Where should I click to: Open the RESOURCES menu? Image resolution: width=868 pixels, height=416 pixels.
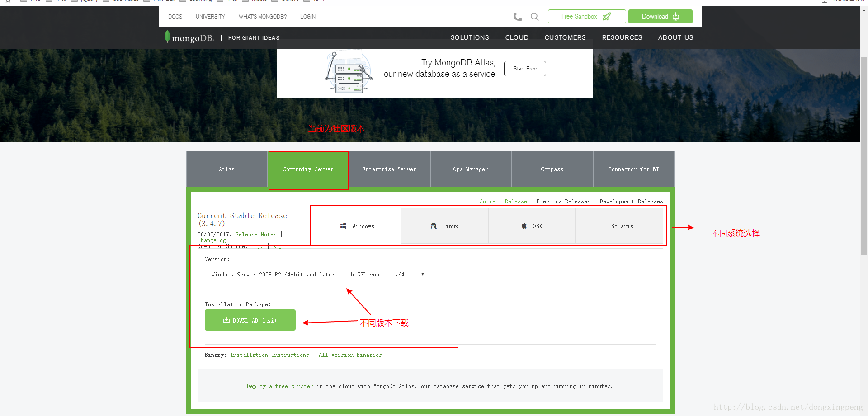pyautogui.click(x=622, y=37)
